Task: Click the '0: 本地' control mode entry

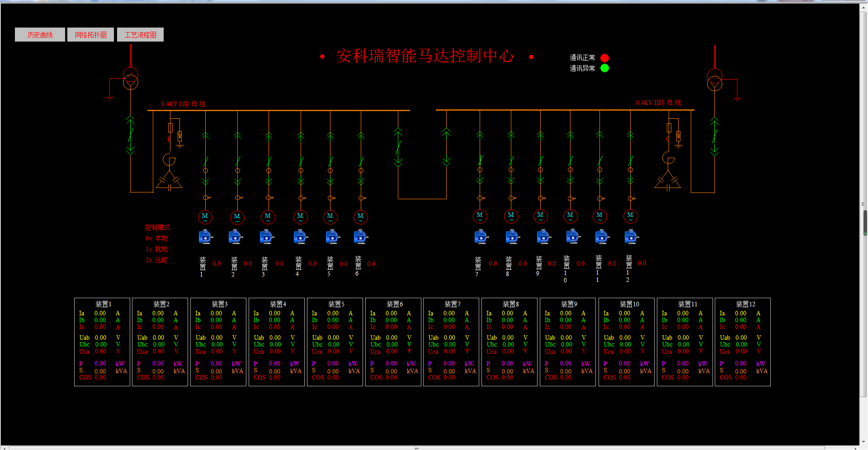Action: (156, 238)
